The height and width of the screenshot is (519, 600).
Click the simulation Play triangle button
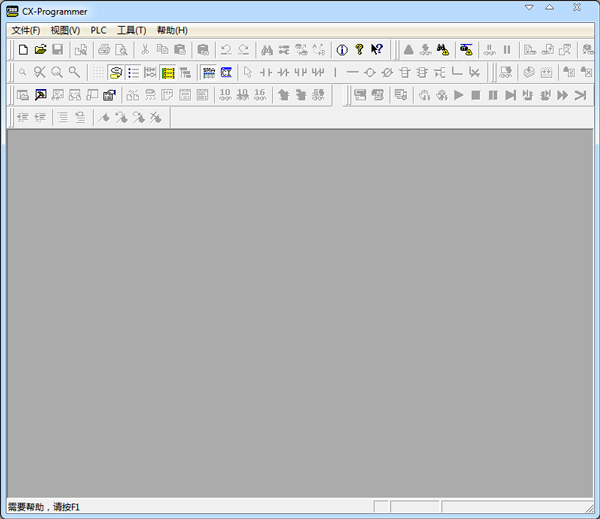458,95
